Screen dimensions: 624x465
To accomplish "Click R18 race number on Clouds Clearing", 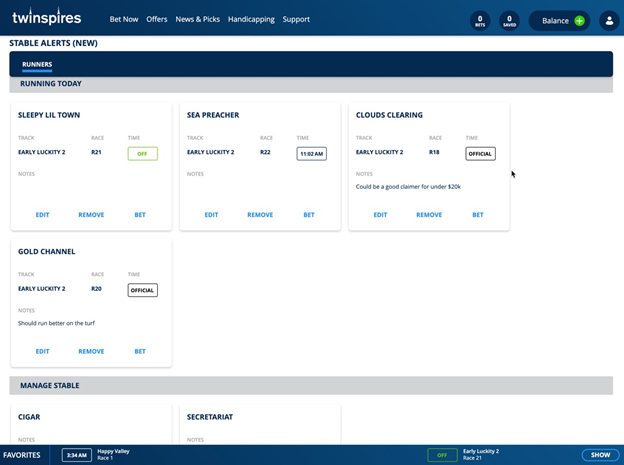I will coord(434,152).
